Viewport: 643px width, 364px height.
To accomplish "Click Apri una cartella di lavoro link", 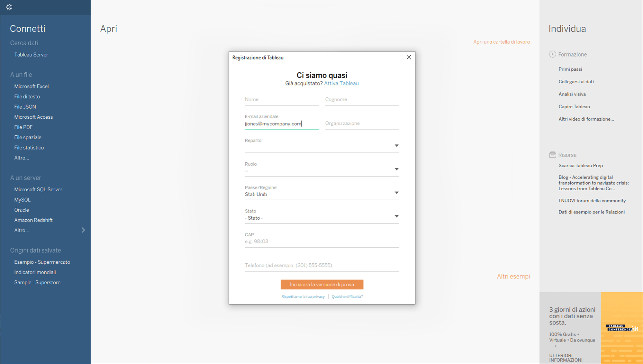I will coord(501,42).
